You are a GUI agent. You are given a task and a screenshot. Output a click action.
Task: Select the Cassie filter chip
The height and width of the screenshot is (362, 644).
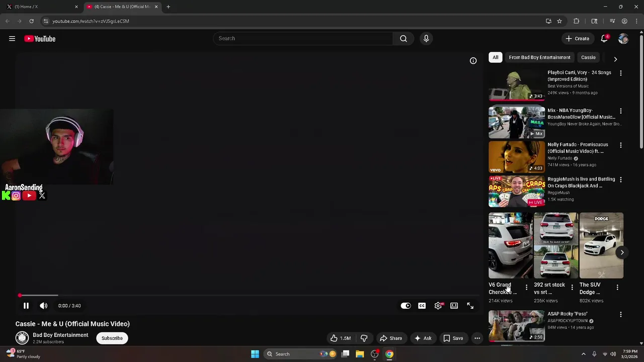point(588,57)
